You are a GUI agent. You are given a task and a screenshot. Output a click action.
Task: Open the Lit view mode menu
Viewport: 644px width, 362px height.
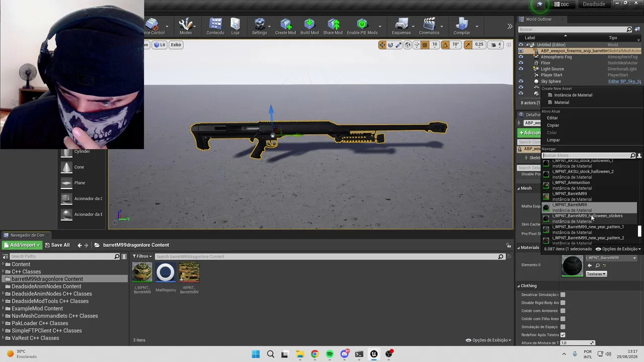click(159, 45)
